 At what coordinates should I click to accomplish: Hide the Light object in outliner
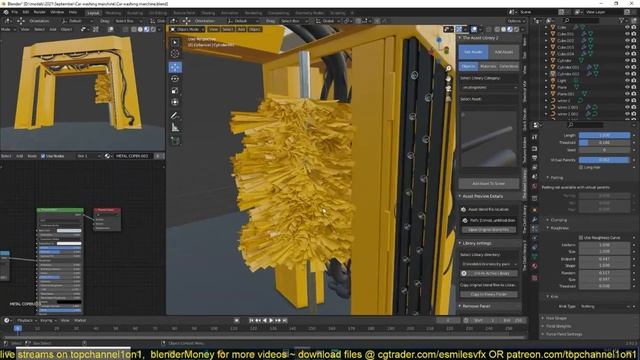[627, 80]
